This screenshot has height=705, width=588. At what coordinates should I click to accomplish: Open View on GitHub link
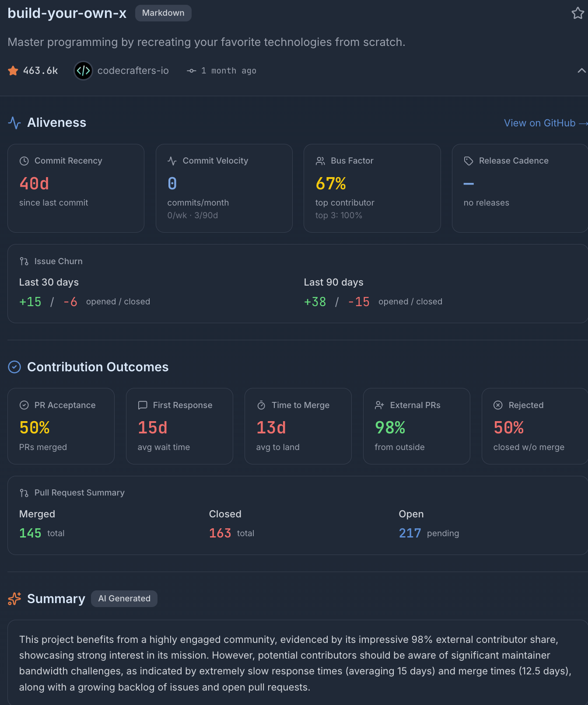(x=545, y=123)
